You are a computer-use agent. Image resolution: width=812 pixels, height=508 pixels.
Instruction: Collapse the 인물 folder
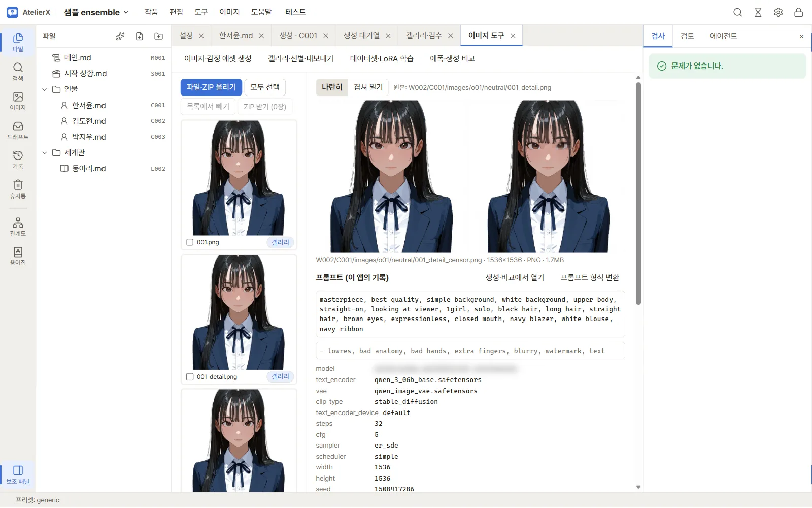45,89
